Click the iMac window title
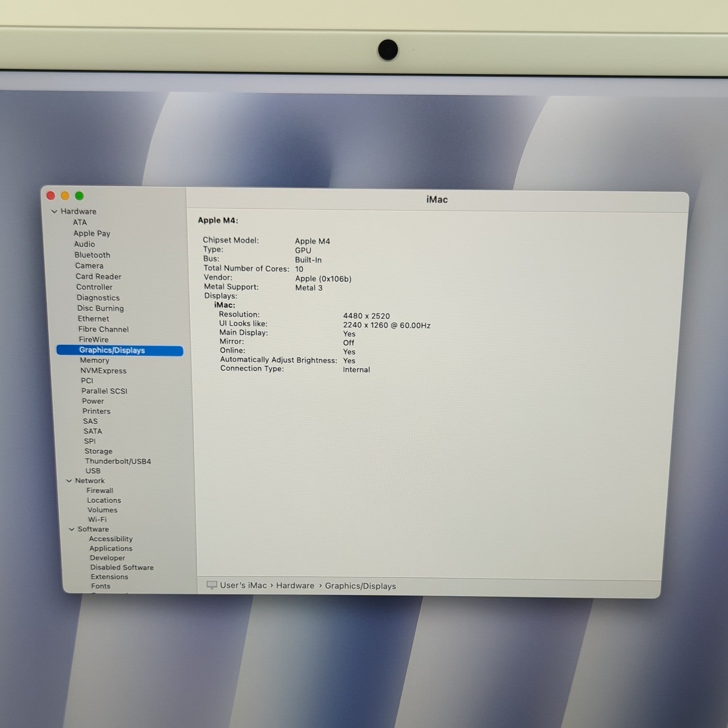 point(437,199)
